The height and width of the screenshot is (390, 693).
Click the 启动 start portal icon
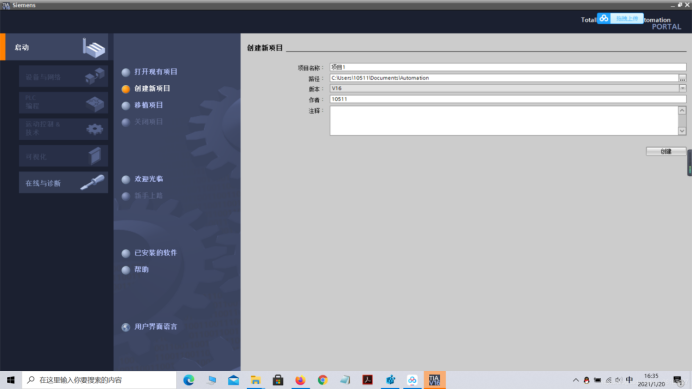pyautogui.click(x=94, y=47)
